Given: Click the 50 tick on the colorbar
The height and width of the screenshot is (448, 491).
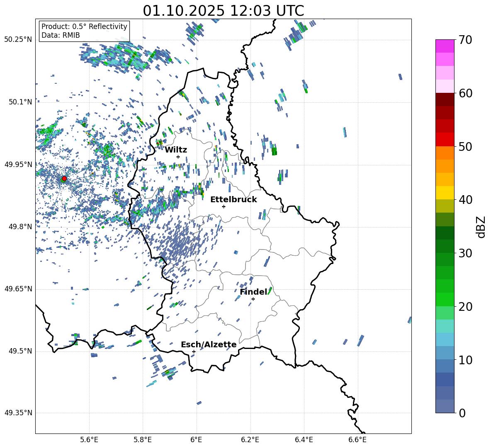Looking at the screenshot, I should [465, 146].
